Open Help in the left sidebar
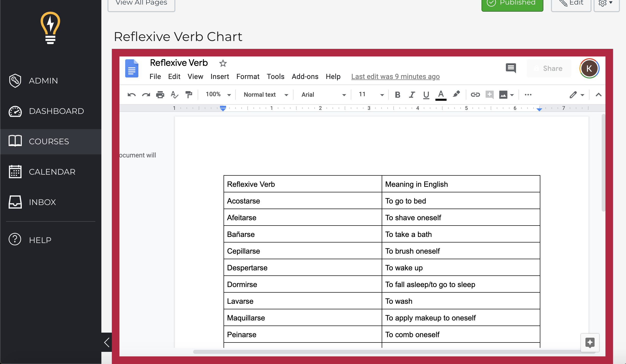The image size is (626, 364). [51, 240]
